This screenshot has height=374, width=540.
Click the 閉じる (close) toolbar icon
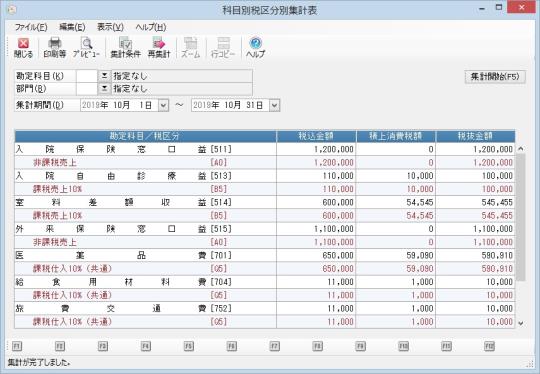[x=23, y=47]
